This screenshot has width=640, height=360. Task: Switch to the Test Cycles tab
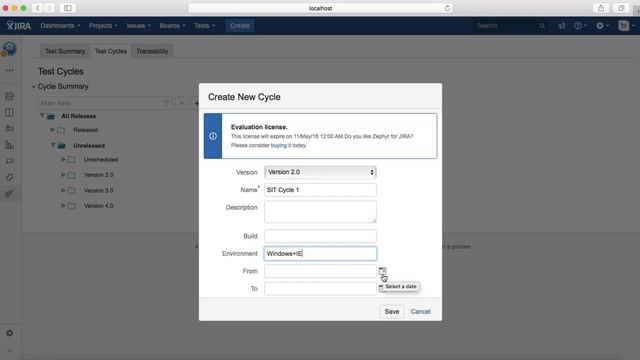(111, 51)
